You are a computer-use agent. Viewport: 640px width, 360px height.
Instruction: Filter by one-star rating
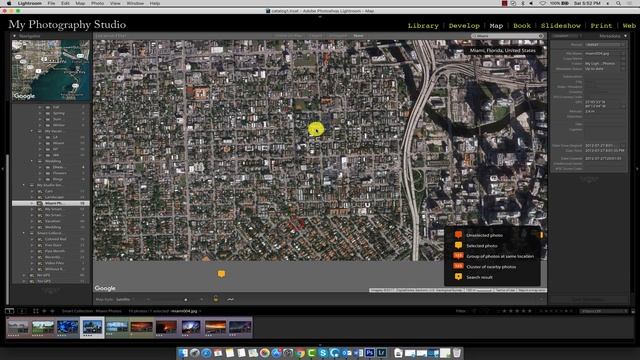(504, 311)
